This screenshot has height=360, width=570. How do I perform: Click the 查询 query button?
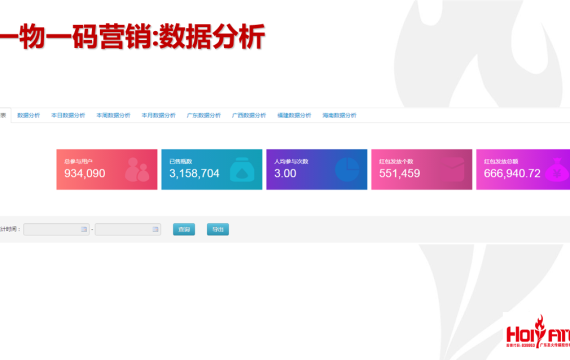(x=184, y=229)
